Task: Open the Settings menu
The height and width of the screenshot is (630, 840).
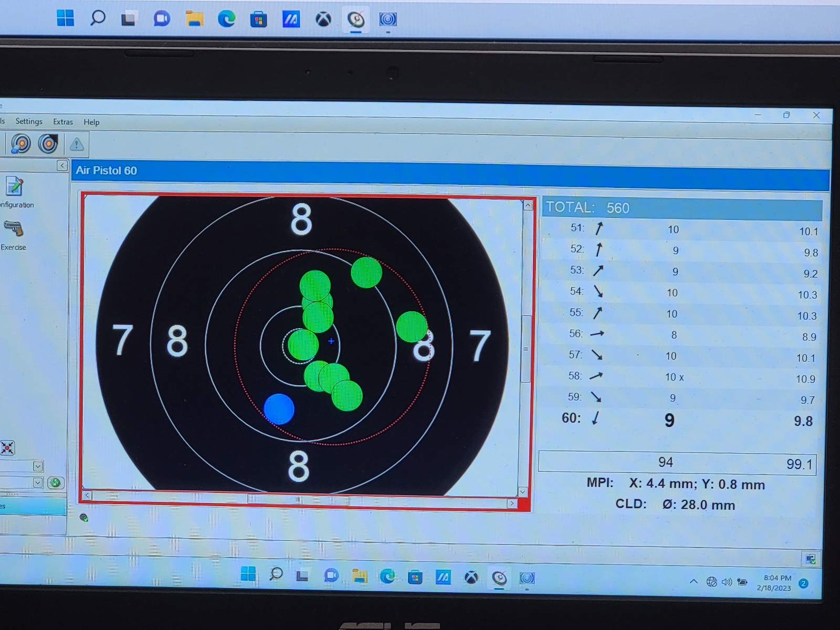Action: tap(29, 121)
